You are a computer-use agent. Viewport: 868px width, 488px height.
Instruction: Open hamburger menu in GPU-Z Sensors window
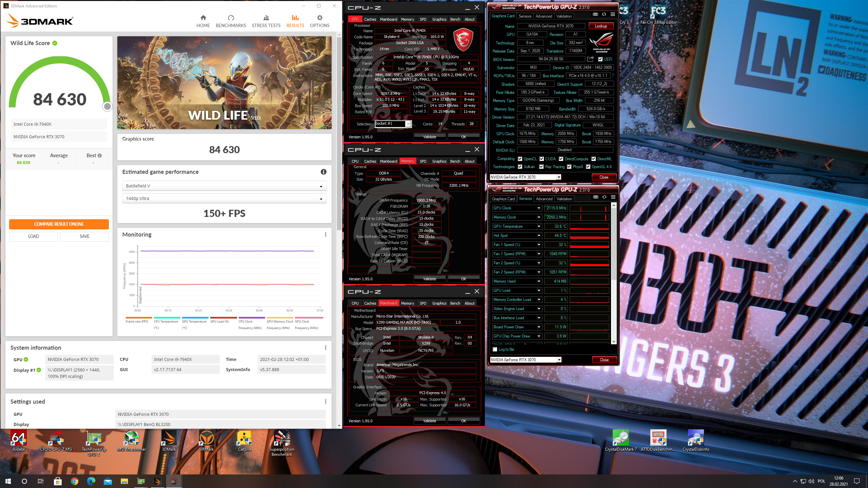613,197
